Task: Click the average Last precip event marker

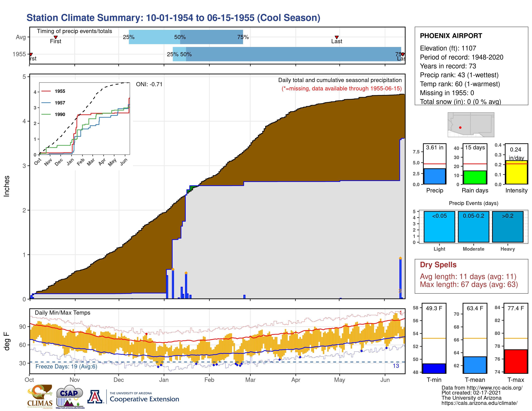Action: [337, 37]
